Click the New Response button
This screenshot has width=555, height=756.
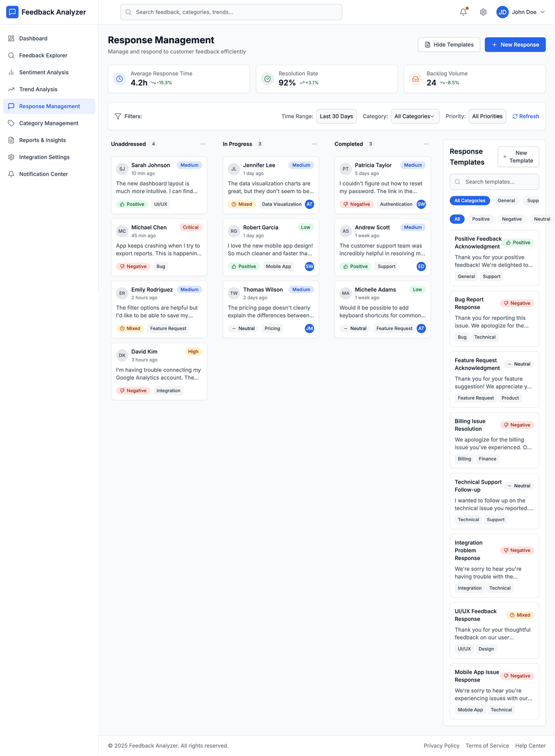click(x=515, y=45)
